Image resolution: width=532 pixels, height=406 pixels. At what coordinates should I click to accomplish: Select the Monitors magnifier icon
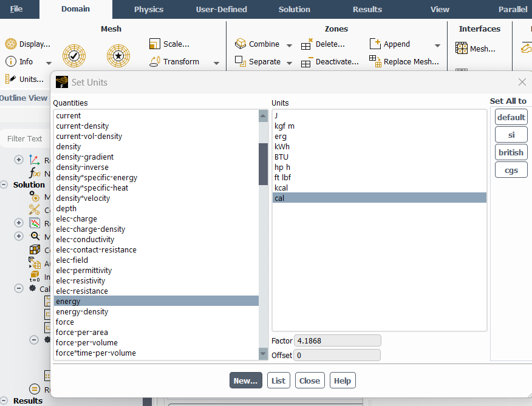[35, 236]
